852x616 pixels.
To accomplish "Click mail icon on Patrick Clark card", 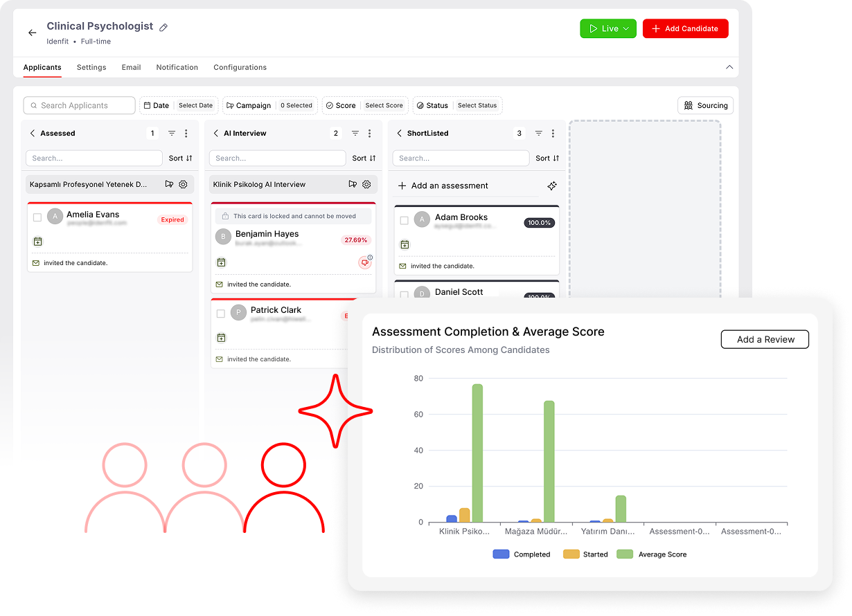I will point(220,359).
